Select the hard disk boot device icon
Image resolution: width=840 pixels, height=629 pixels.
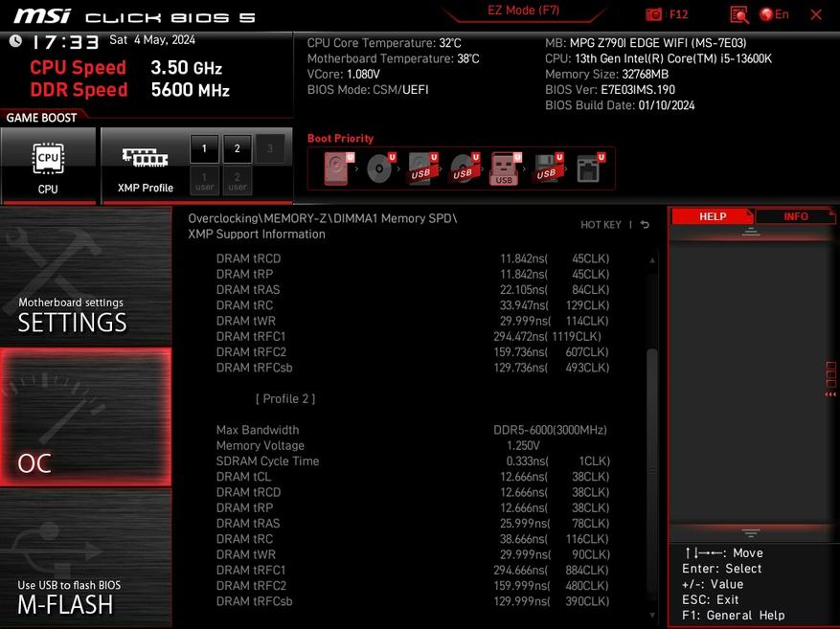click(338, 168)
